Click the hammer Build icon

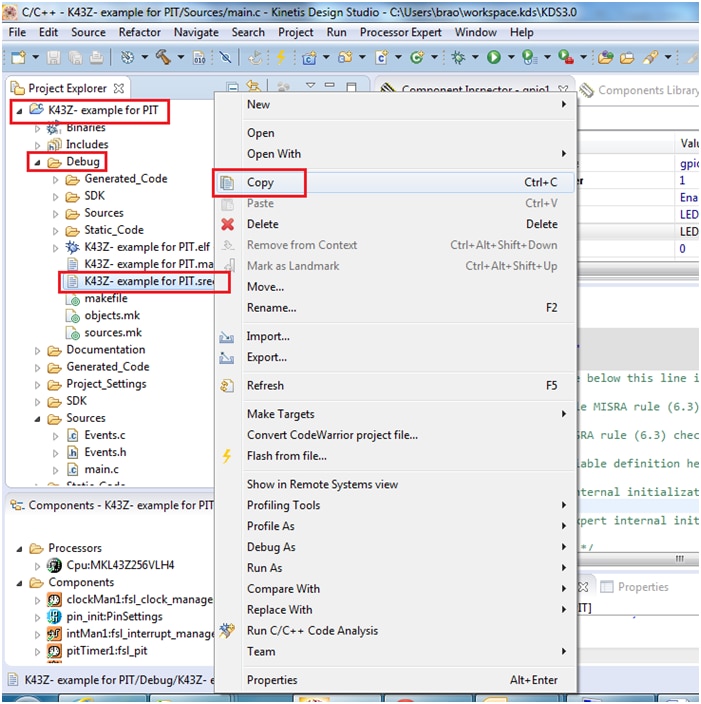coord(163,57)
